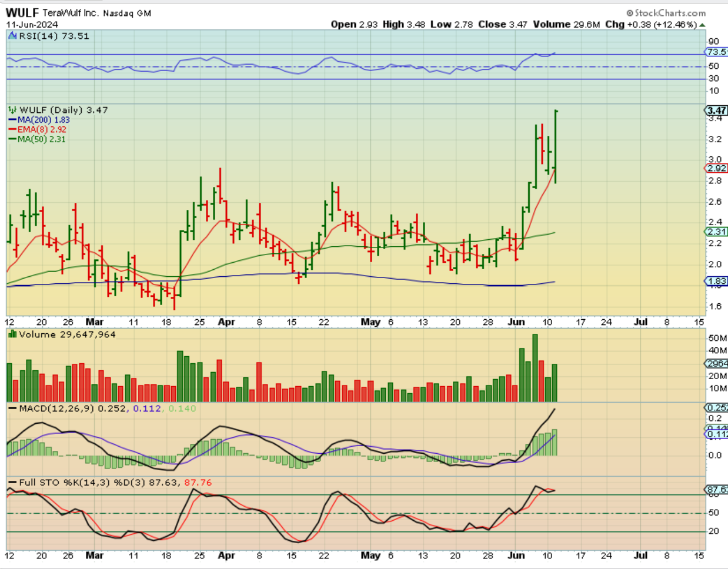Click the red line swatch for EMA(8)
This screenshot has width=728, height=569.
coord(12,129)
